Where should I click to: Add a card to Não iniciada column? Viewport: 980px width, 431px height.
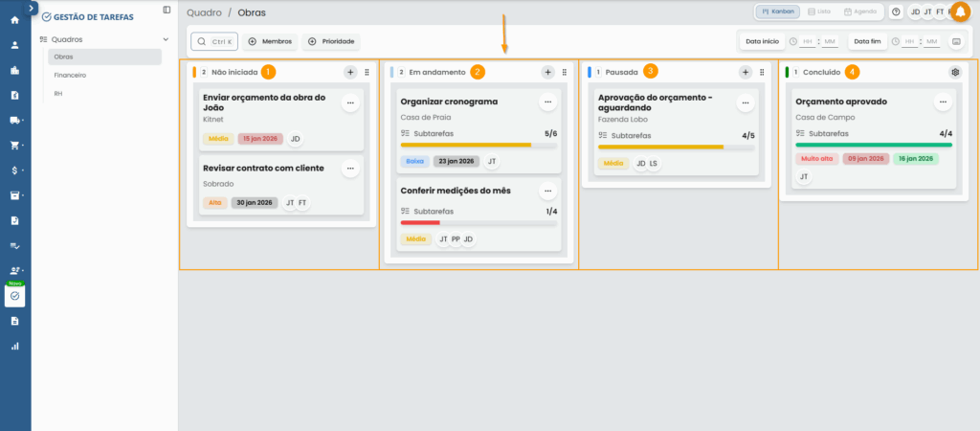click(350, 72)
